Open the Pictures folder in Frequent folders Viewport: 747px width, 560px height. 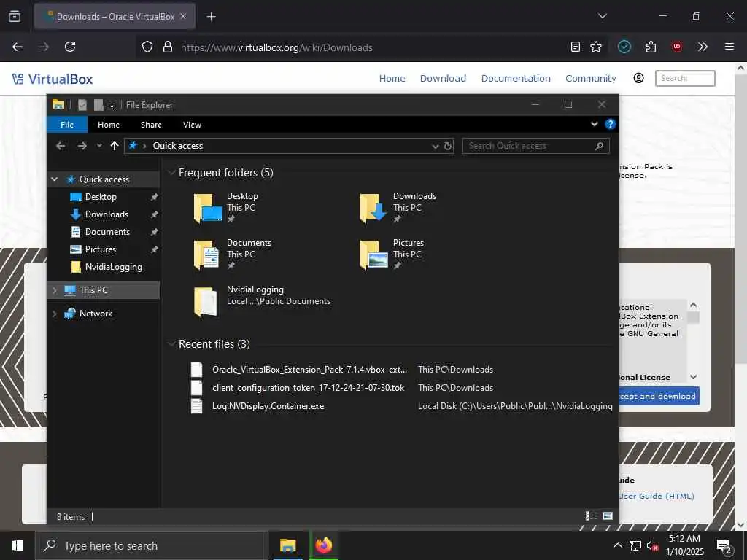(x=373, y=254)
